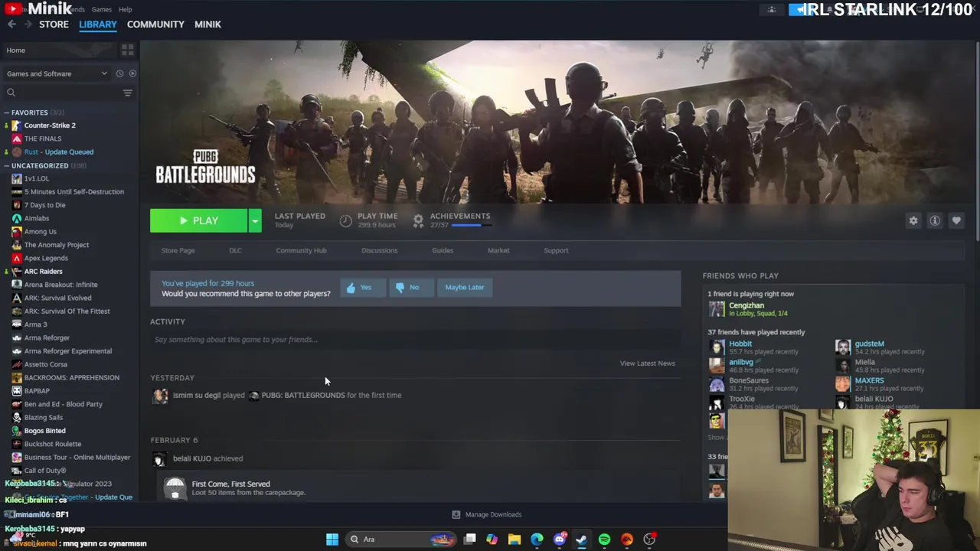Open Windows Start menu
The width and height of the screenshot is (980, 551).
332,540
